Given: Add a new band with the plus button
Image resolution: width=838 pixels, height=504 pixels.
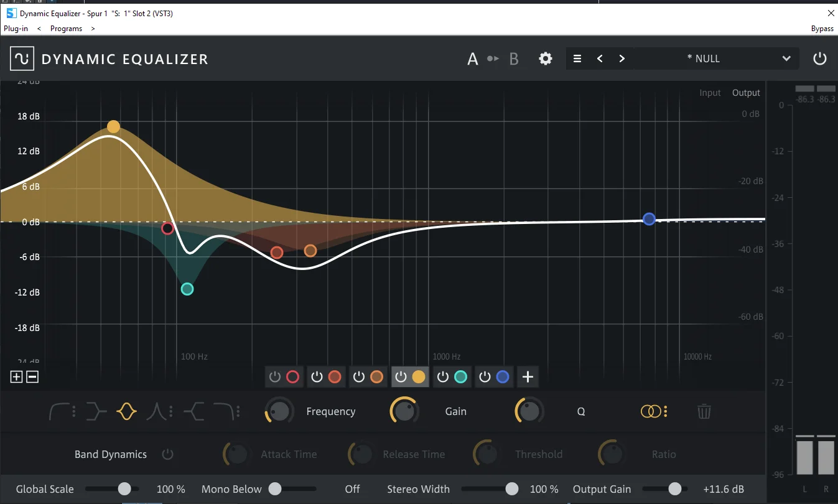Looking at the screenshot, I should click(528, 376).
